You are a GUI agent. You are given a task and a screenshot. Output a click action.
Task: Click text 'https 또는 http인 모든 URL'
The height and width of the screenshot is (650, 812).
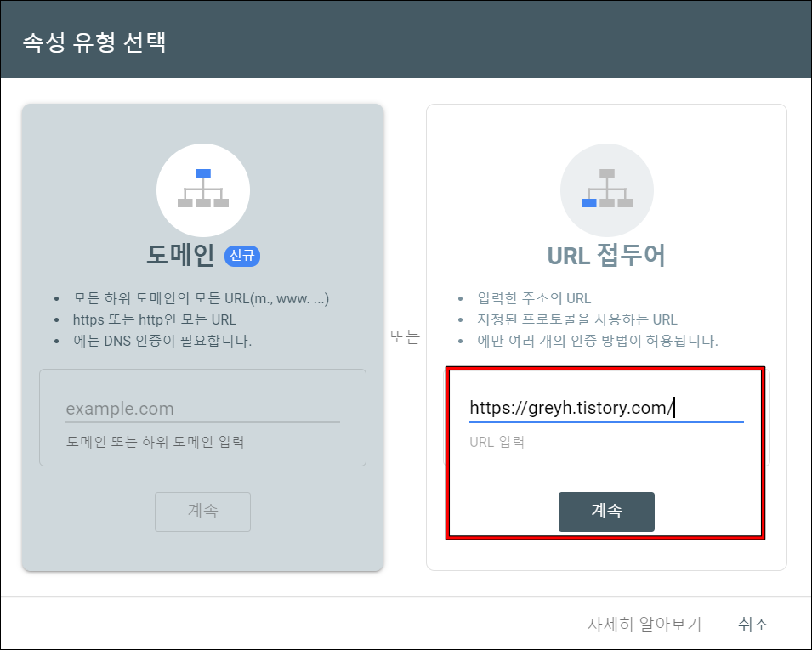tap(154, 319)
